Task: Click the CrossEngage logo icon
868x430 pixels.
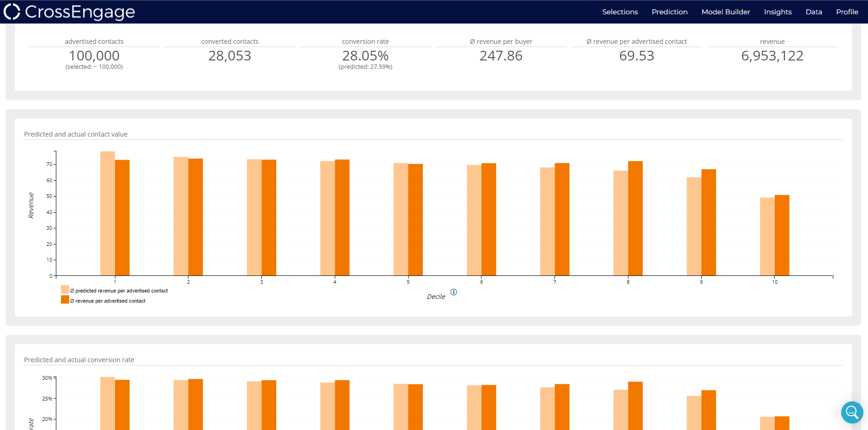Action: 12,12
